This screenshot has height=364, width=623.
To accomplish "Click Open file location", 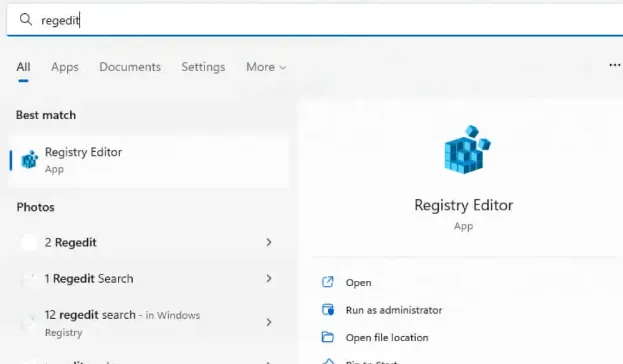I will point(387,337).
